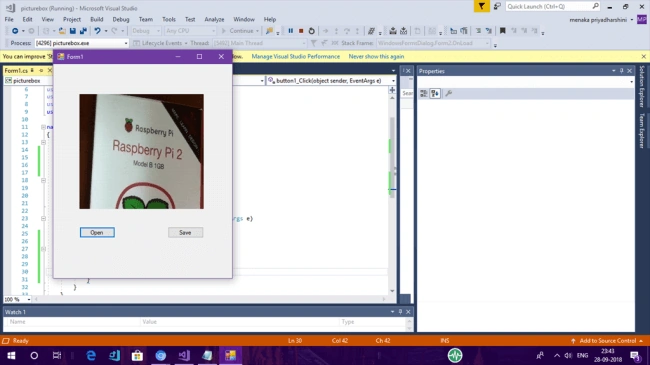Screen dimensions: 650x365
Task: Click the live share icon beside Quick Launch
Action: 497,6
